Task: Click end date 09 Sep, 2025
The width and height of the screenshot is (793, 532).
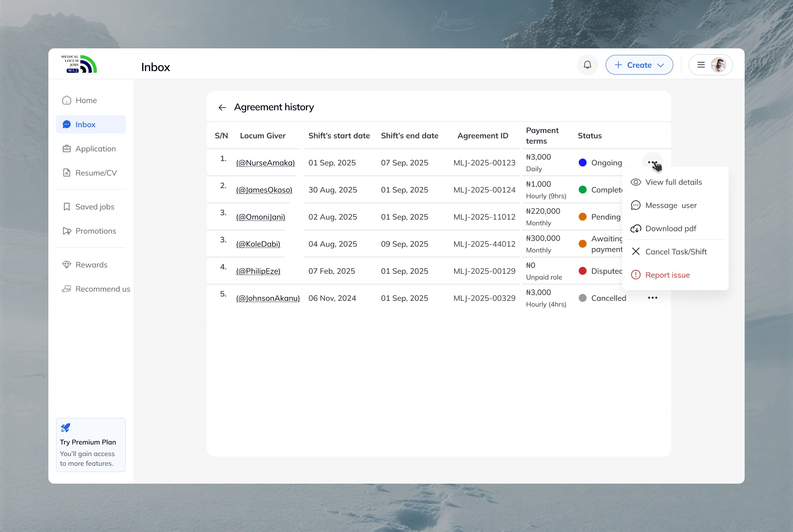Action: coord(405,244)
